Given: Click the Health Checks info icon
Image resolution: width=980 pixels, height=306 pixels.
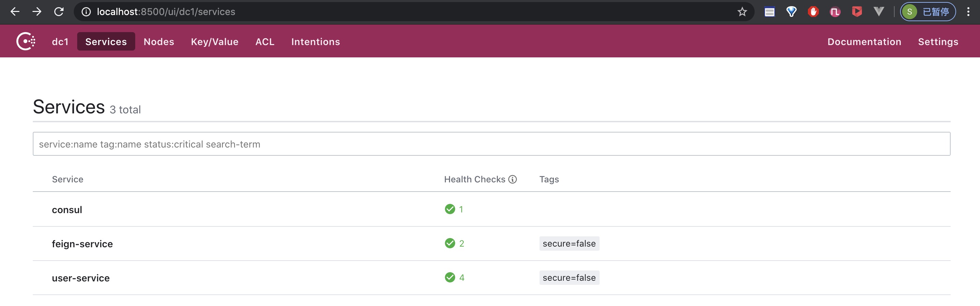Looking at the screenshot, I should (x=513, y=179).
